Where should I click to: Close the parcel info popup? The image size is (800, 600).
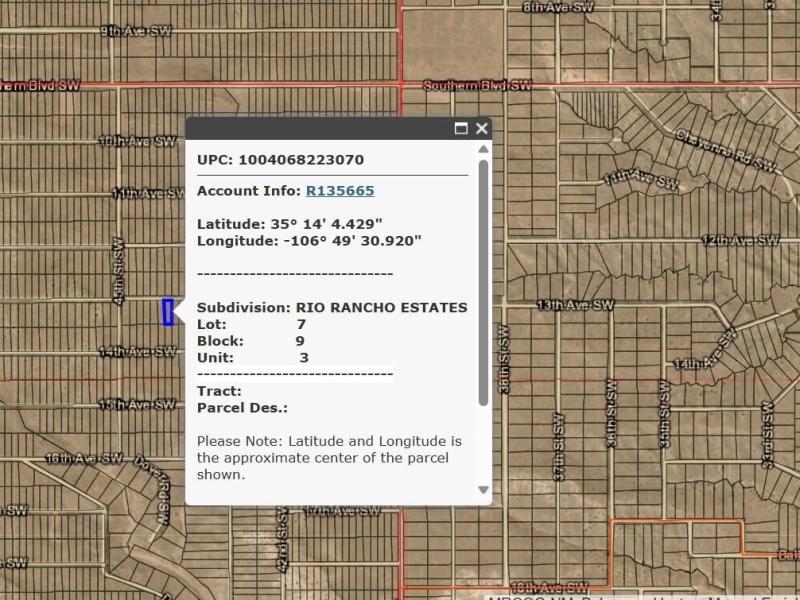(x=482, y=128)
